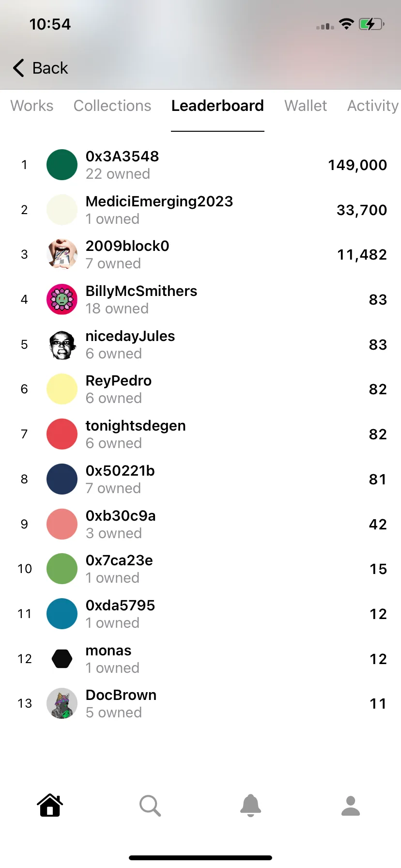
Task: Tap ReyPedro yellow avatar circle
Action: point(62,389)
